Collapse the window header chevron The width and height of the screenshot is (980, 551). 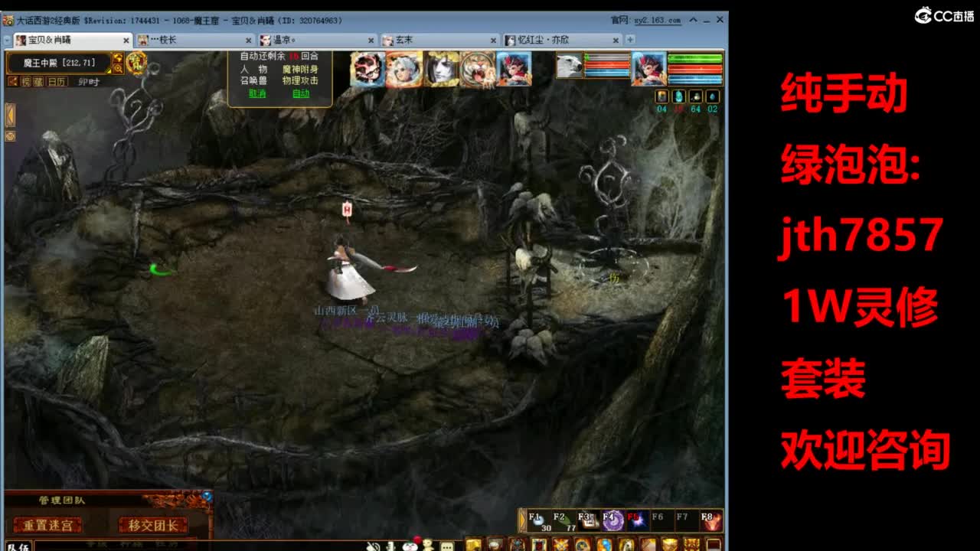point(693,21)
